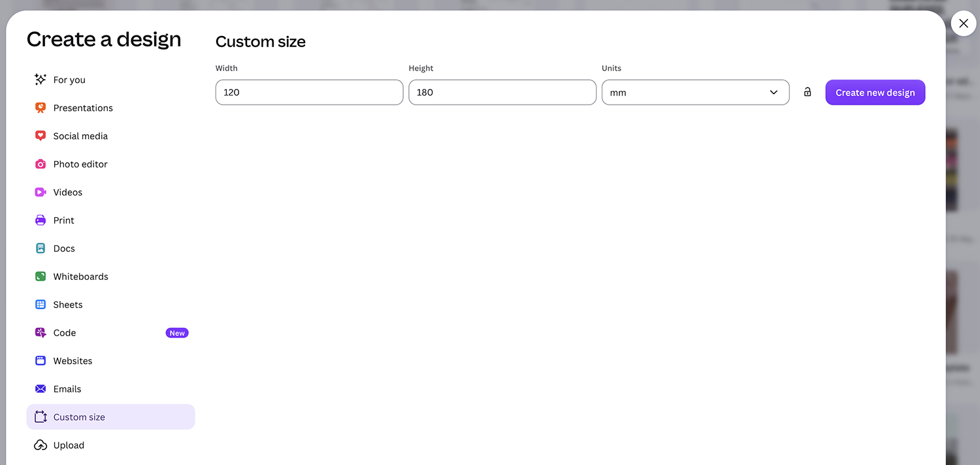The width and height of the screenshot is (980, 465).
Task: Open the Sheets category
Action: (111, 305)
